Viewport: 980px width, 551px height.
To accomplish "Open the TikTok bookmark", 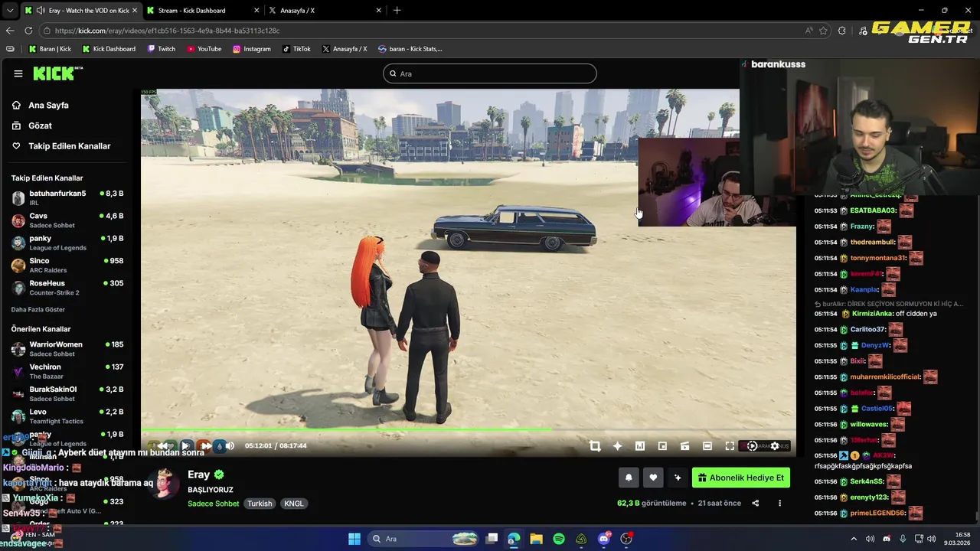I will point(296,49).
